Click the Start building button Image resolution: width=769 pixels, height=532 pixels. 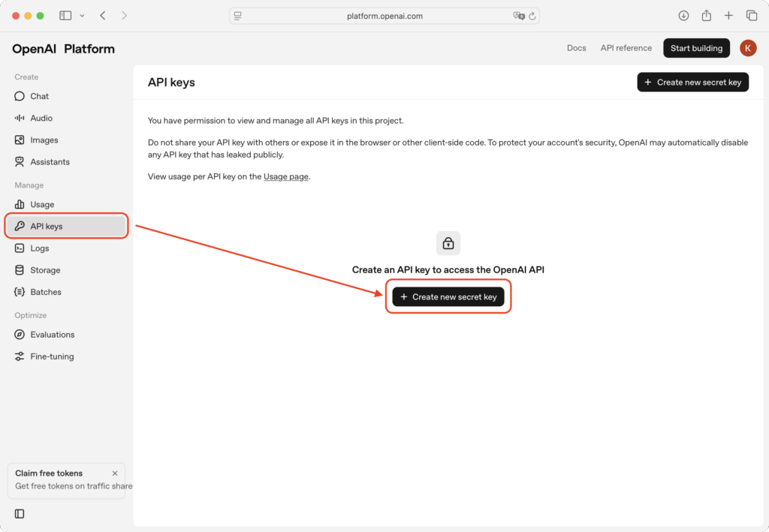696,48
